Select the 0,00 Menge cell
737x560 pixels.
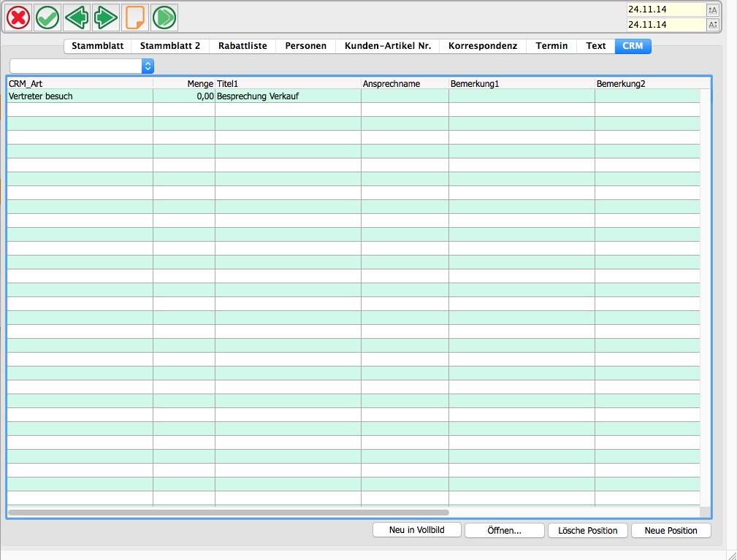click(x=184, y=96)
